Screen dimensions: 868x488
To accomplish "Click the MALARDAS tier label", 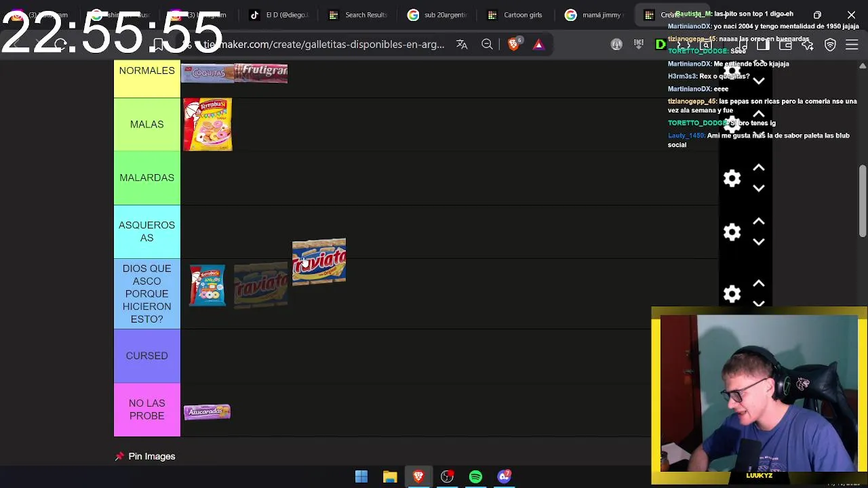I will (x=147, y=178).
